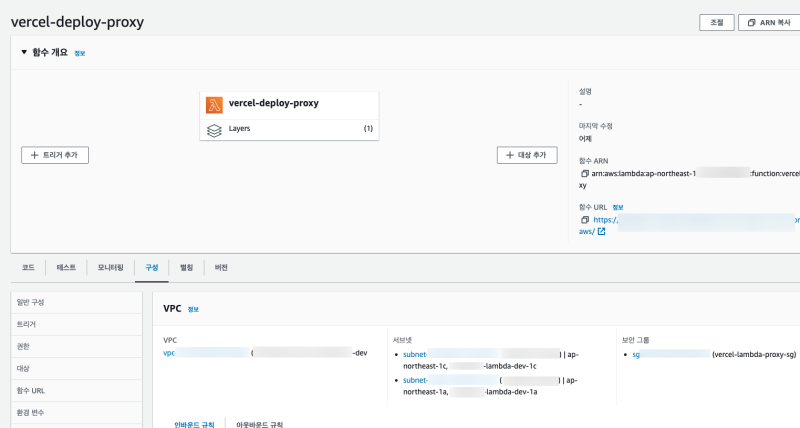800x428 pixels.
Task: Open function URL external link icon
Action: pos(602,232)
